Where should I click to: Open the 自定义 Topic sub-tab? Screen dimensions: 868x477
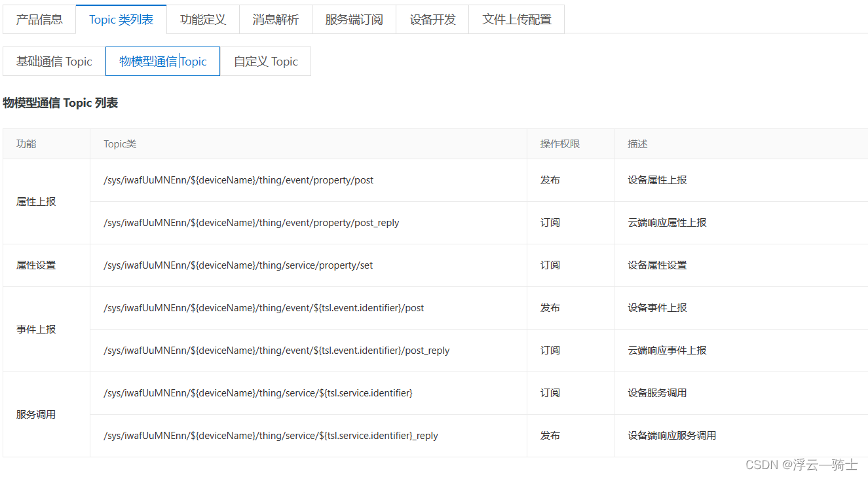(265, 62)
